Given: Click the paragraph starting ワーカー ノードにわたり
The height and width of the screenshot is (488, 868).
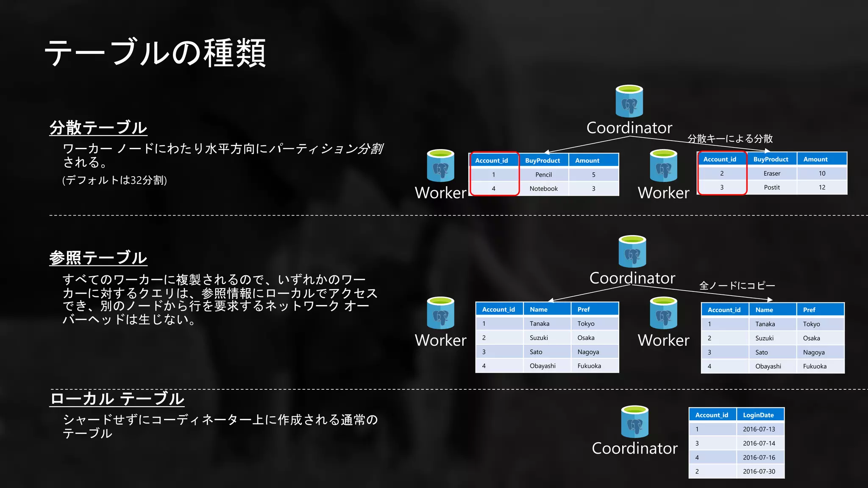Looking at the screenshot, I should coord(223,155).
